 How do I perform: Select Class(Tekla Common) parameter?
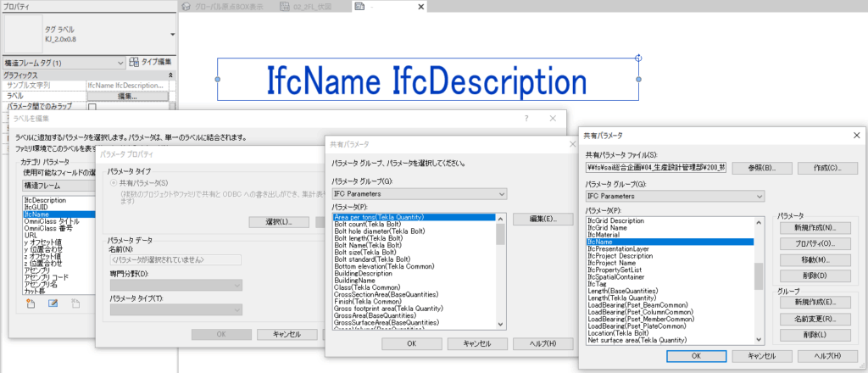point(367,287)
